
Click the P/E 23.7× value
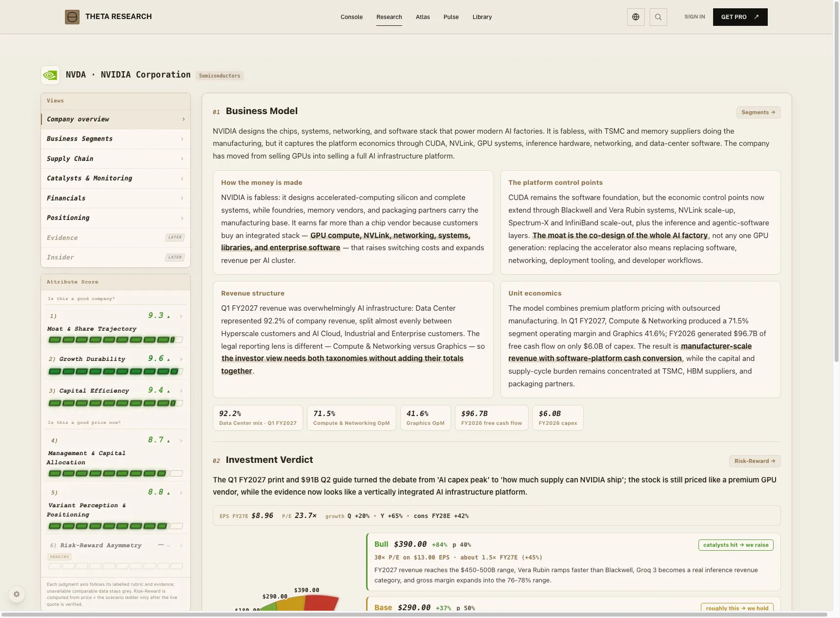coord(306,516)
